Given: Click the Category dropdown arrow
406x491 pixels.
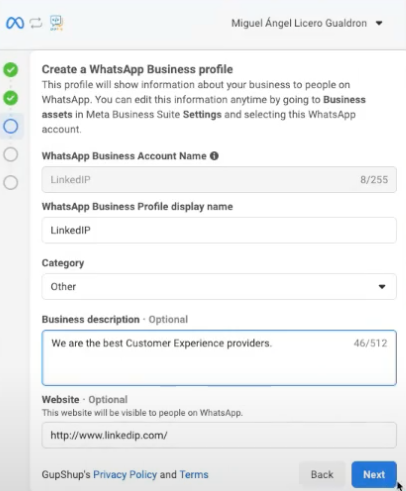Looking at the screenshot, I should [x=382, y=287].
